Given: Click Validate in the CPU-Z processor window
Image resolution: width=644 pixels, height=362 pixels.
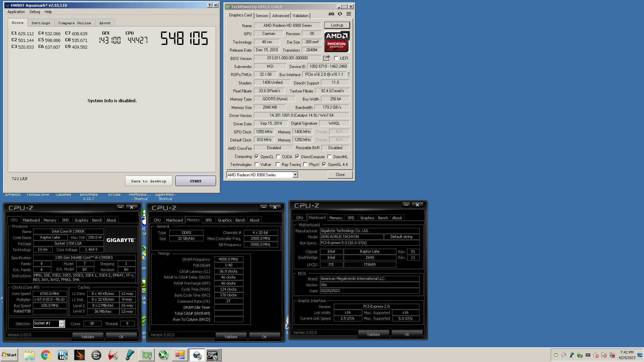Looking at the screenshot, I should [88, 337].
